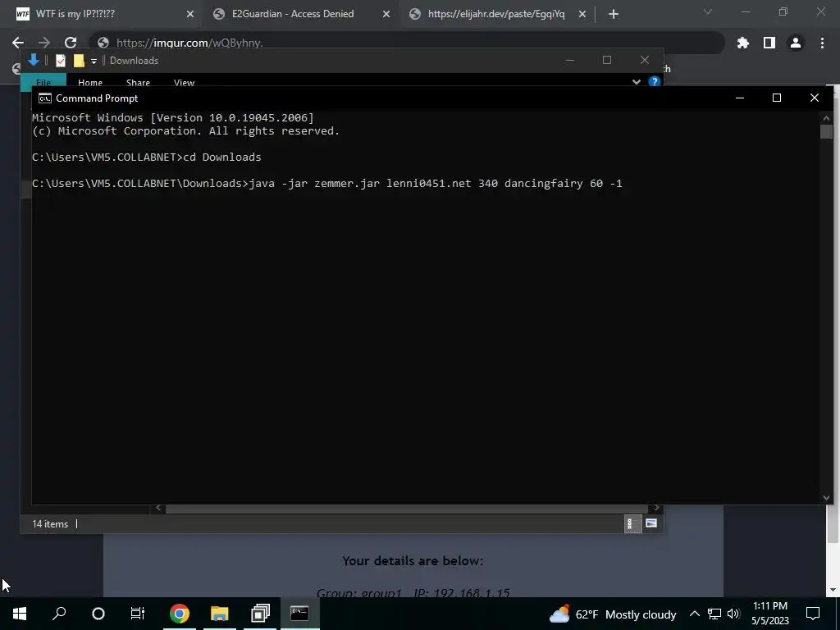840x630 pixels.
Task: Close the E2Guardian tab
Action: (x=386, y=15)
